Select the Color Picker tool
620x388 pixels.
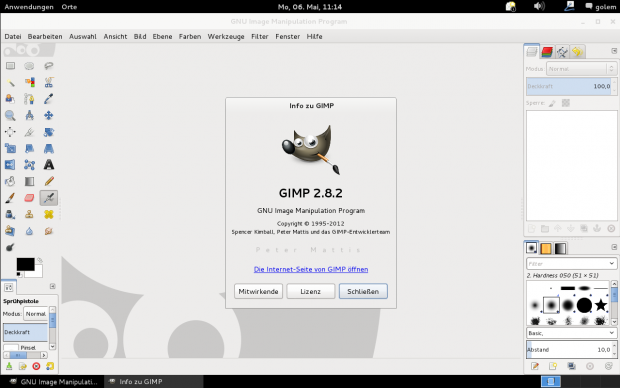click(x=49, y=99)
